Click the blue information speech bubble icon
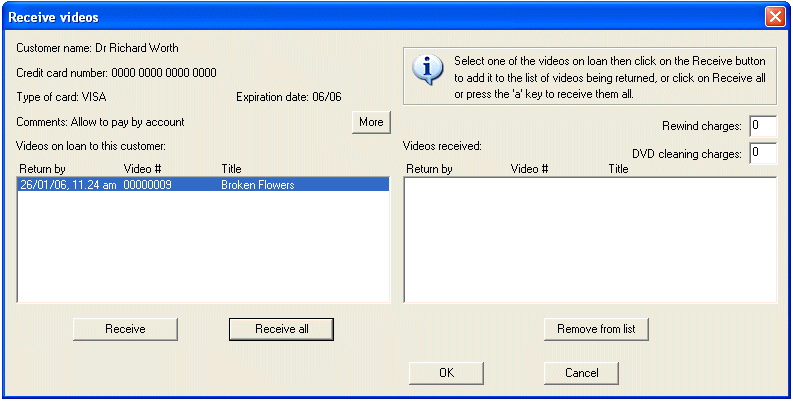 click(x=429, y=69)
